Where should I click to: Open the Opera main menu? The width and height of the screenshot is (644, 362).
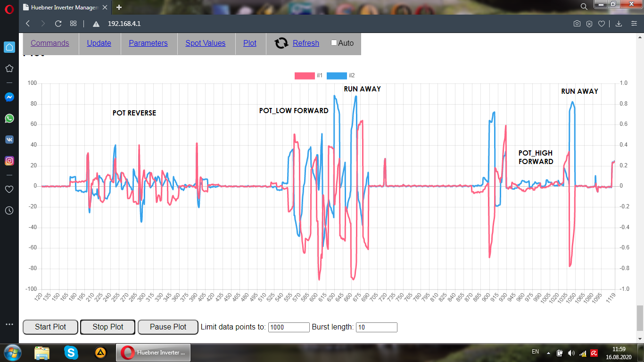click(9, 8)
